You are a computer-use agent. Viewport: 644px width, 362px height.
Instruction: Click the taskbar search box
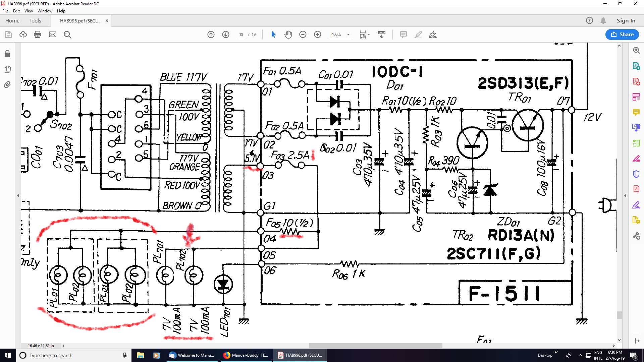74,355
